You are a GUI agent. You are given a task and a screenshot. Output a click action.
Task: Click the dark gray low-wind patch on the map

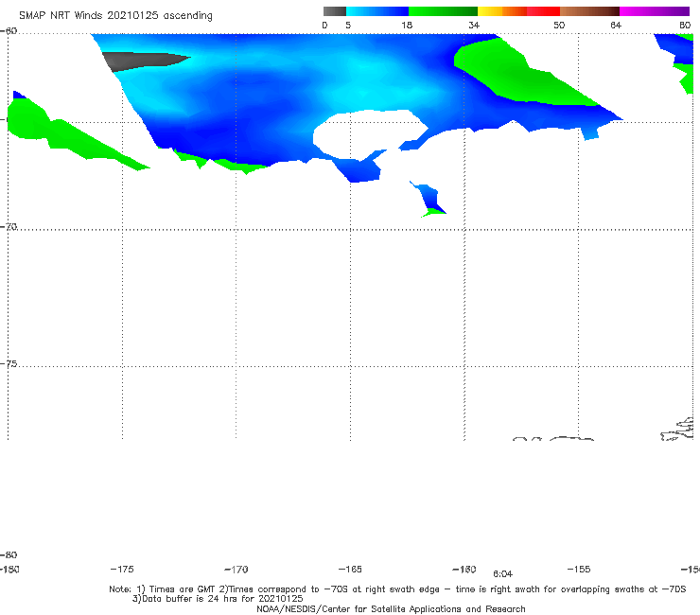[x=143, y=61]
